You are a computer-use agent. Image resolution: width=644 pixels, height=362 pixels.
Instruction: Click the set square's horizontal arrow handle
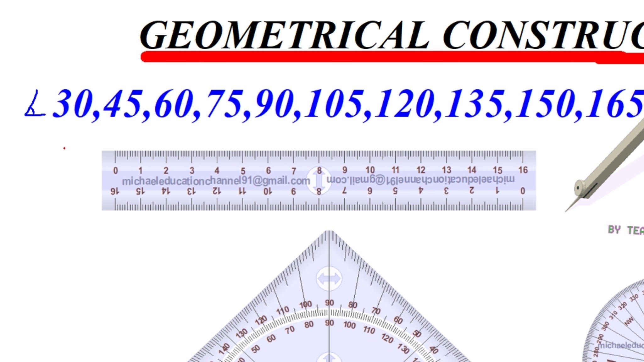pyautogui.click(x=329, y=278)
